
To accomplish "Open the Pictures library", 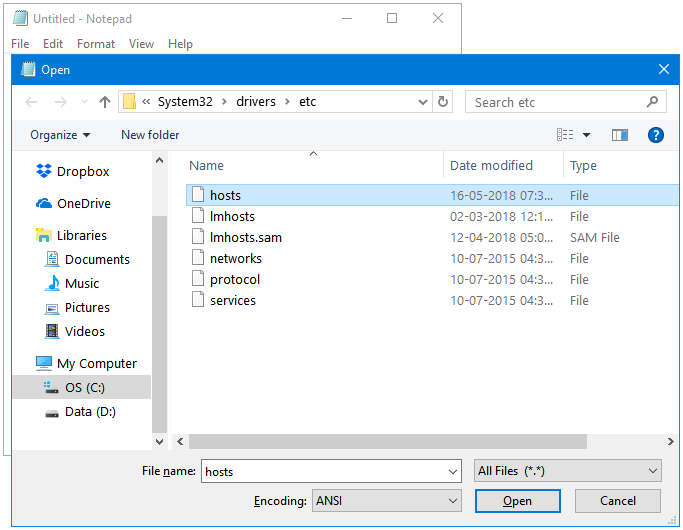I will [x=87, y=307].
